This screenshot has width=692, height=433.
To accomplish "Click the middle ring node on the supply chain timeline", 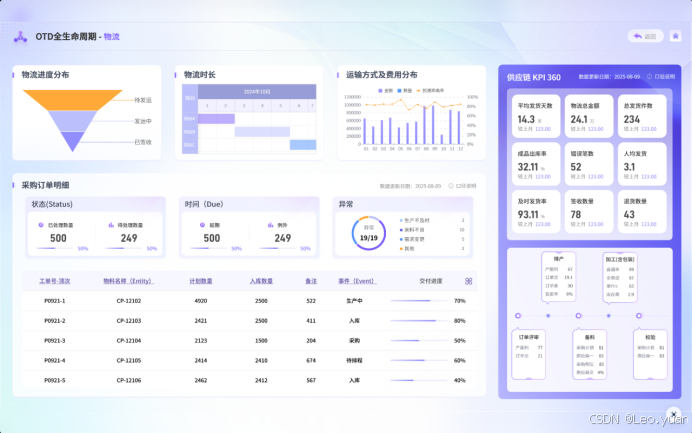I will [x=578, y=316].
